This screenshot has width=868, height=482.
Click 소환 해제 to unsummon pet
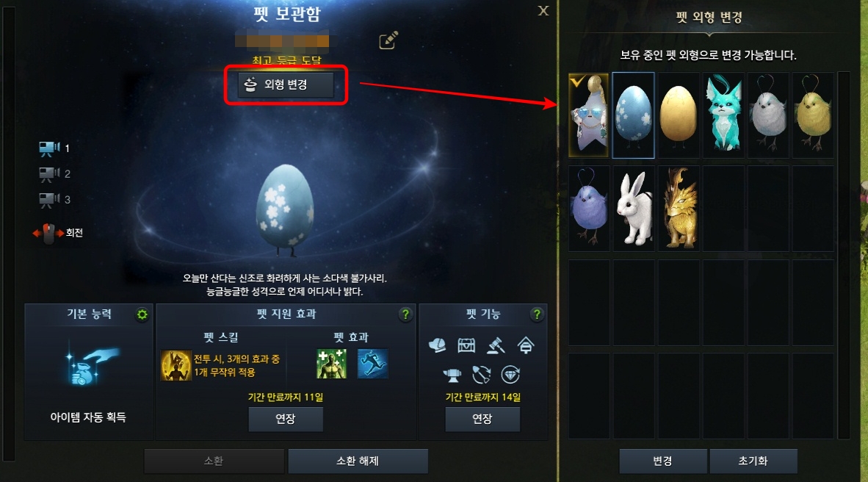(358, 461)
